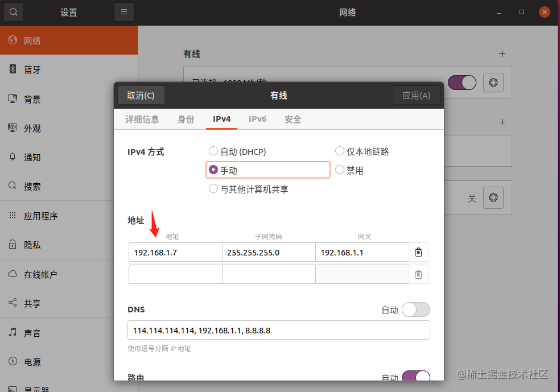Viewport: 560px width, 392px height.
Task: Click 取消(C) to cancel changes
Action: 141,95
